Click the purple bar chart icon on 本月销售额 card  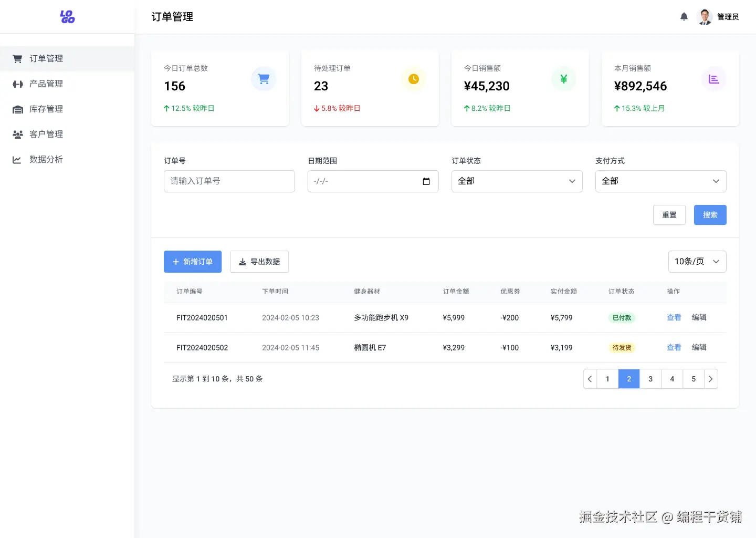[x=714, y=79]
